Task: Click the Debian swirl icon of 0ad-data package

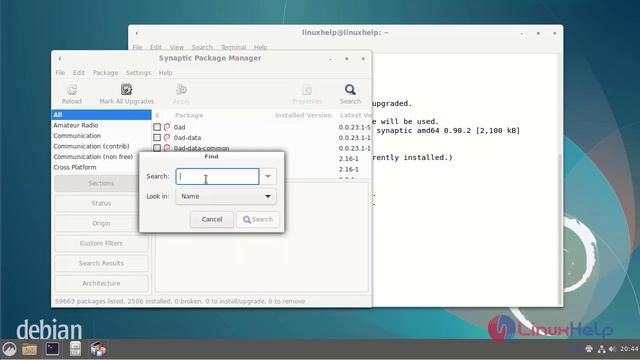Action: click(x=167, y=138)
